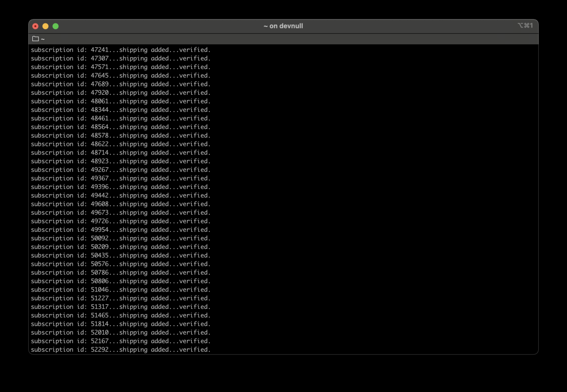This screenshot has height=392, width=567.
Task: Click the line with subscription id 48923
Action: click(121, 161)
